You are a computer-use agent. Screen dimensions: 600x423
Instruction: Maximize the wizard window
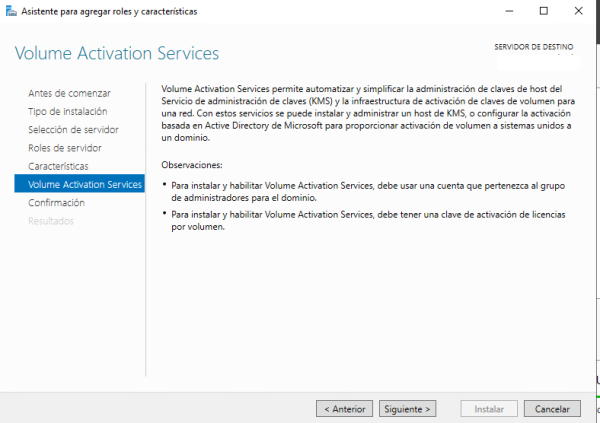[x=543, y=11]
